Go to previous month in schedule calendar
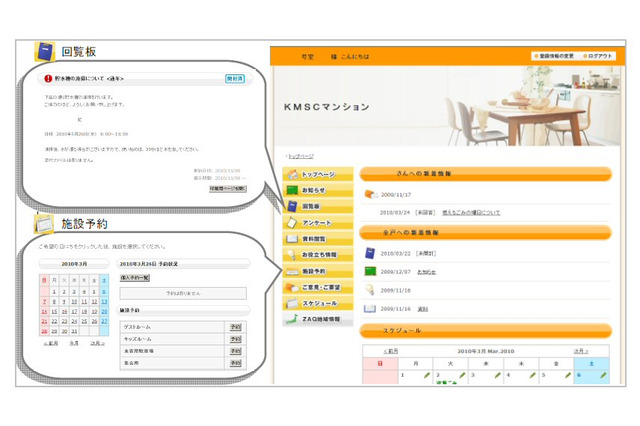Viewport: 640px width, 426px height. click(391, 351)
